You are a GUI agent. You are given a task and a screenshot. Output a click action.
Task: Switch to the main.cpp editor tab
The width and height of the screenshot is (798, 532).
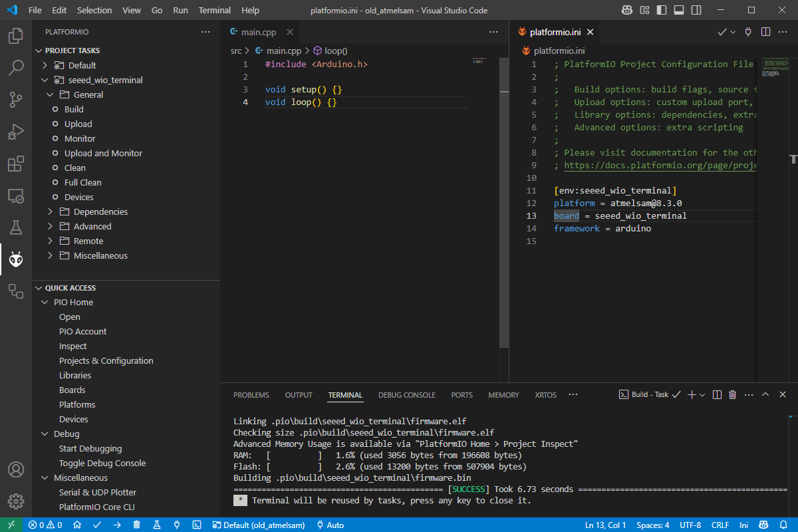tap(261, 32)
